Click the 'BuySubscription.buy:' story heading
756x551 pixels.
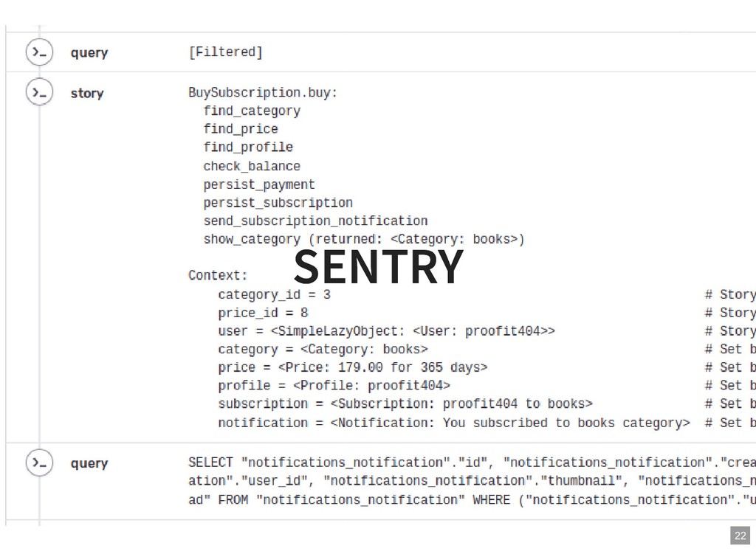(x=263, y=92)
